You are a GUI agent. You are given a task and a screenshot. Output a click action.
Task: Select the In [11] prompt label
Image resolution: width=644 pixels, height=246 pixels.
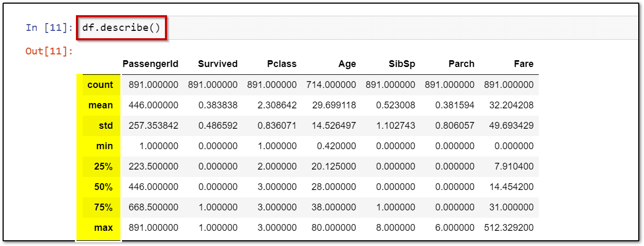pos(49,28)
